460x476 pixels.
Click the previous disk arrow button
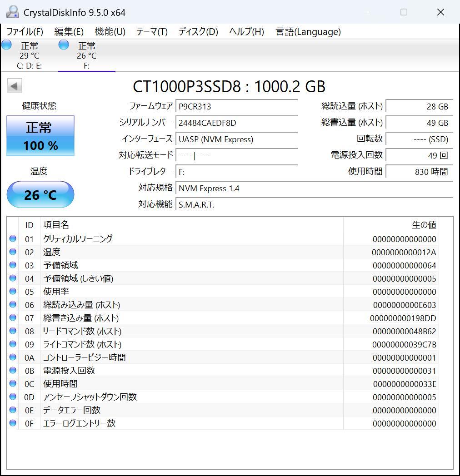point(14,86)
